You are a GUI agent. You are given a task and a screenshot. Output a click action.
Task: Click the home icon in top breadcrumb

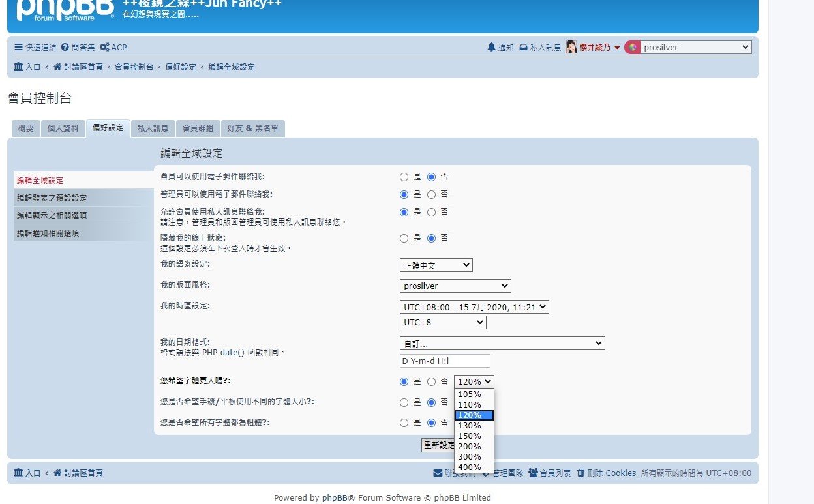pyautogui.click(x=57, y=67)
